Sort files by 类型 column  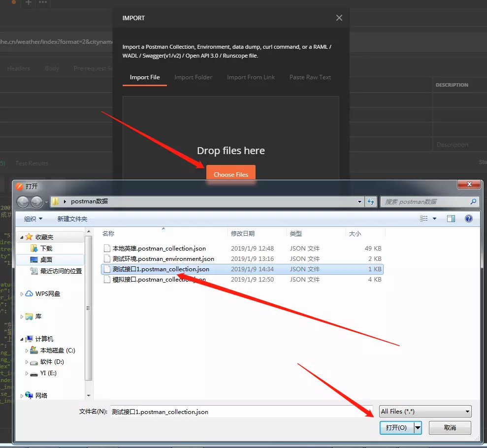point(295,233)
